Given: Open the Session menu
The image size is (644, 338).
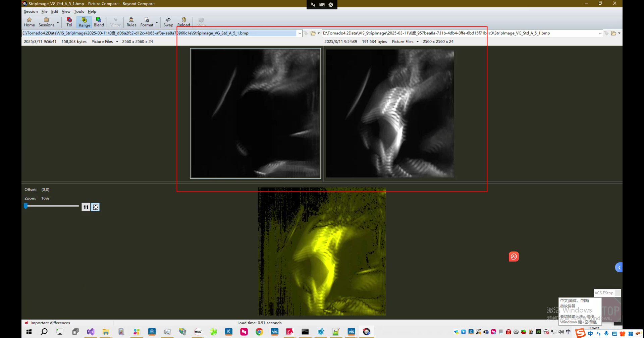Looking at the screenshot, I should 31,11.
